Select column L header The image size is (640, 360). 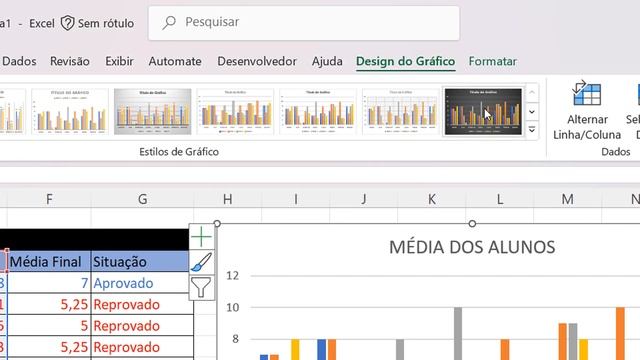click(500, 199)
